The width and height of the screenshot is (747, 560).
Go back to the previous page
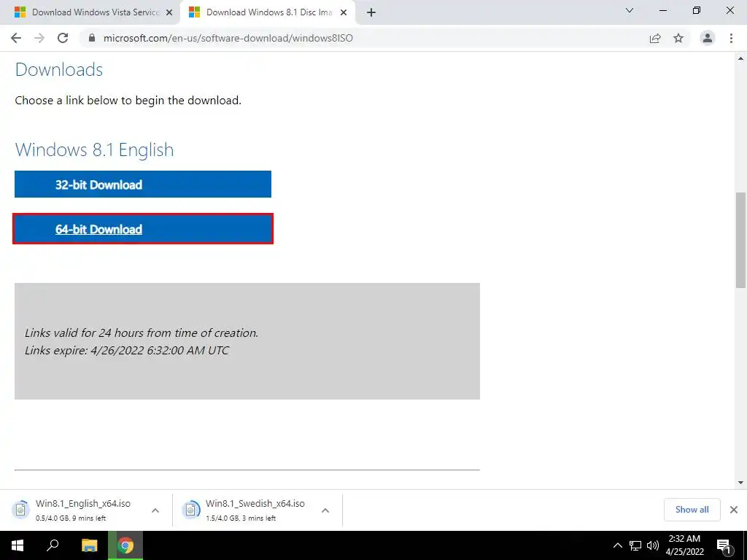(x=16, y=38)
